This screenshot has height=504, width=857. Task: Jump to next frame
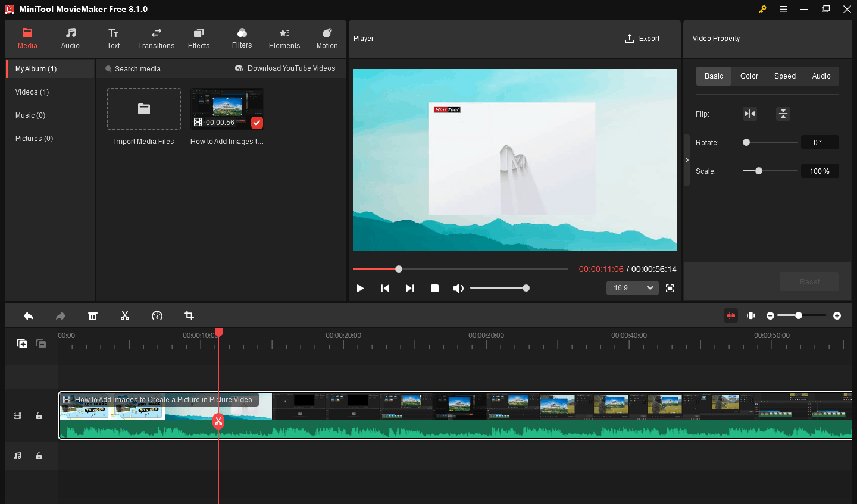coord(409,288)
